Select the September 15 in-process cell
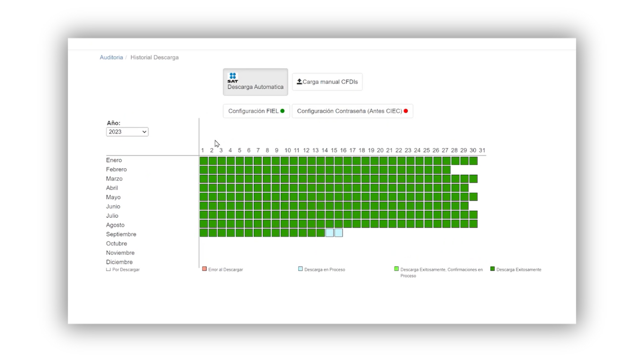This screenshot has width=644, height=362. (x=330, y=233)
